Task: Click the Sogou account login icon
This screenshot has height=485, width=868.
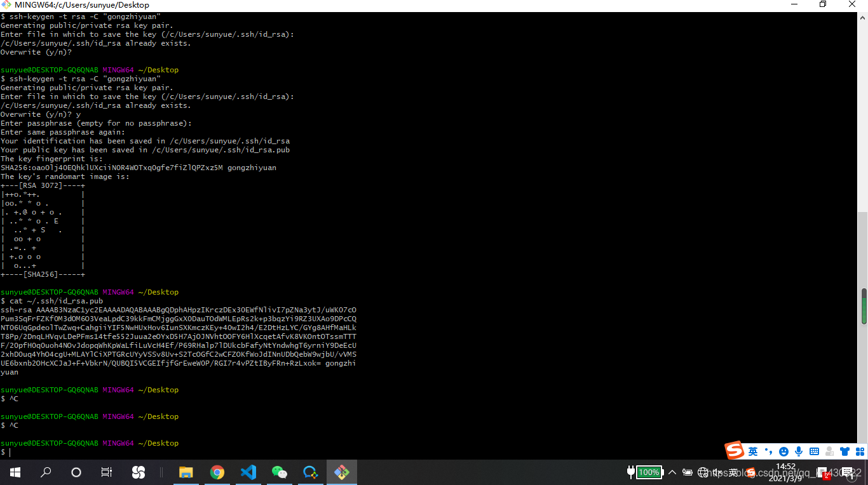Action: click(x=829, y=451)
